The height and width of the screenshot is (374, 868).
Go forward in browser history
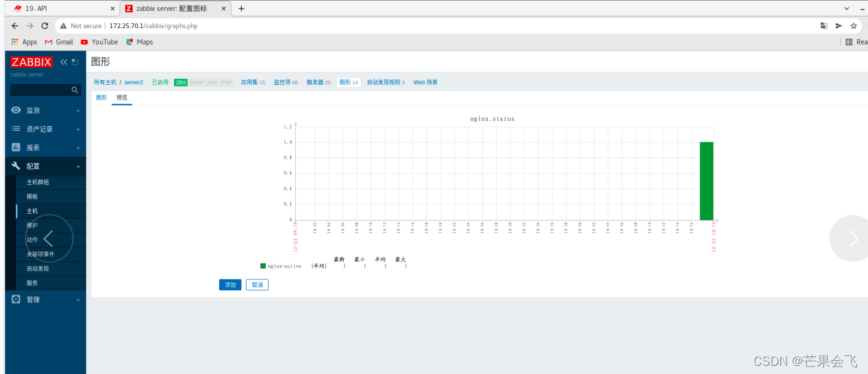pyautogui.click(x=29, y=25)
